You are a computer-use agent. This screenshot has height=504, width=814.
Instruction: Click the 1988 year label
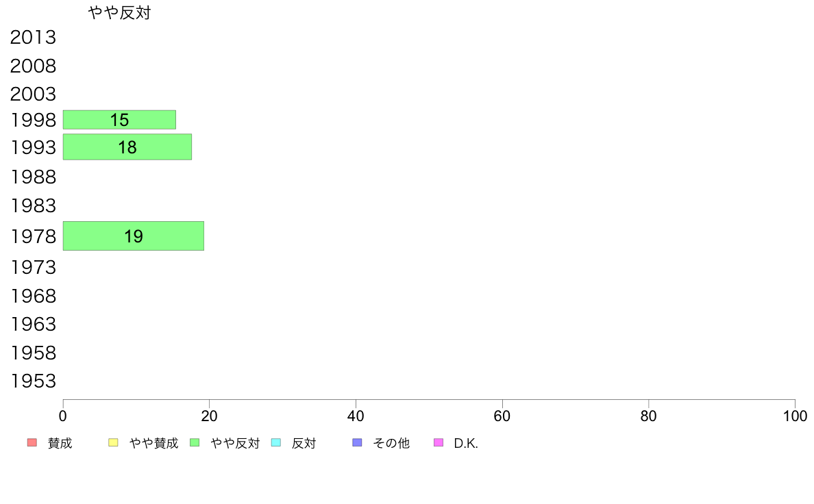point(33,177)
